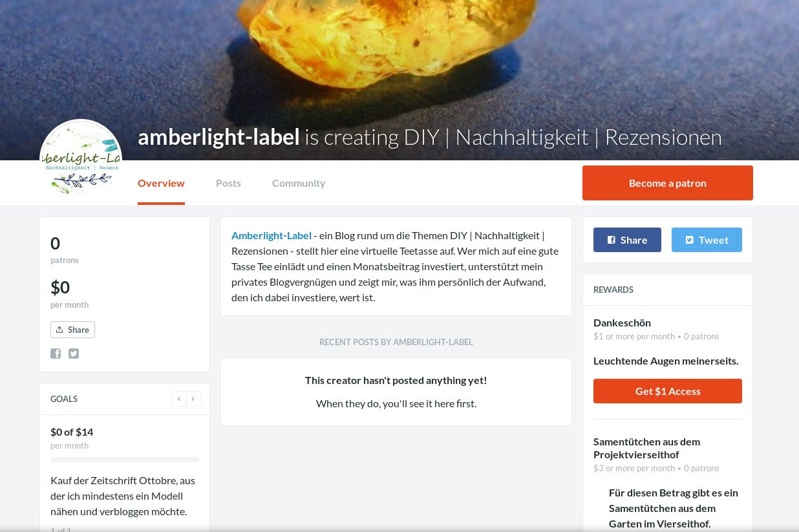
Task: Open the Posts tab
Action: pos(228,183)
